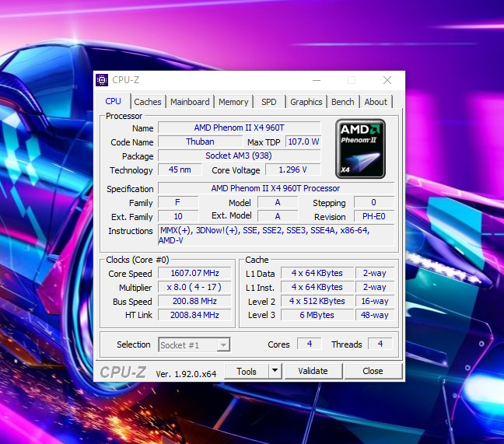Screen dimensions: 504x444
Task: Click the Close button at bottom
Action: (x=373, y=371)
